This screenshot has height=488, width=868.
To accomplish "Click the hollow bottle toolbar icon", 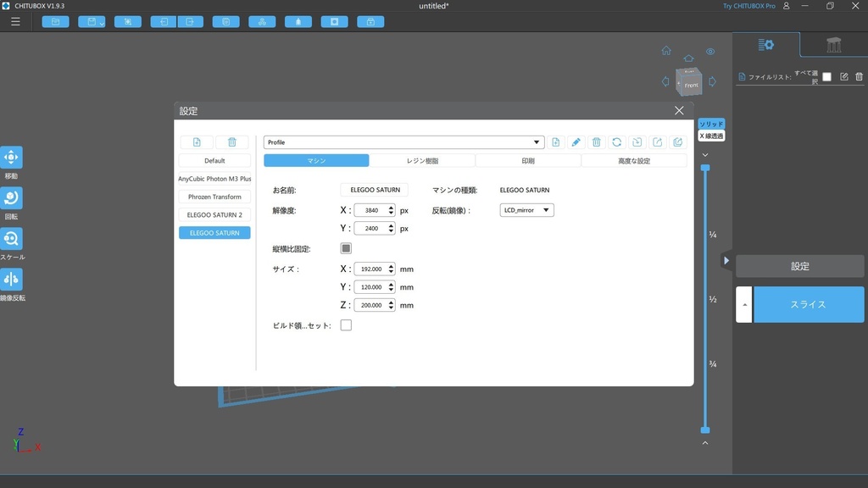I will [x=298, y=21].
